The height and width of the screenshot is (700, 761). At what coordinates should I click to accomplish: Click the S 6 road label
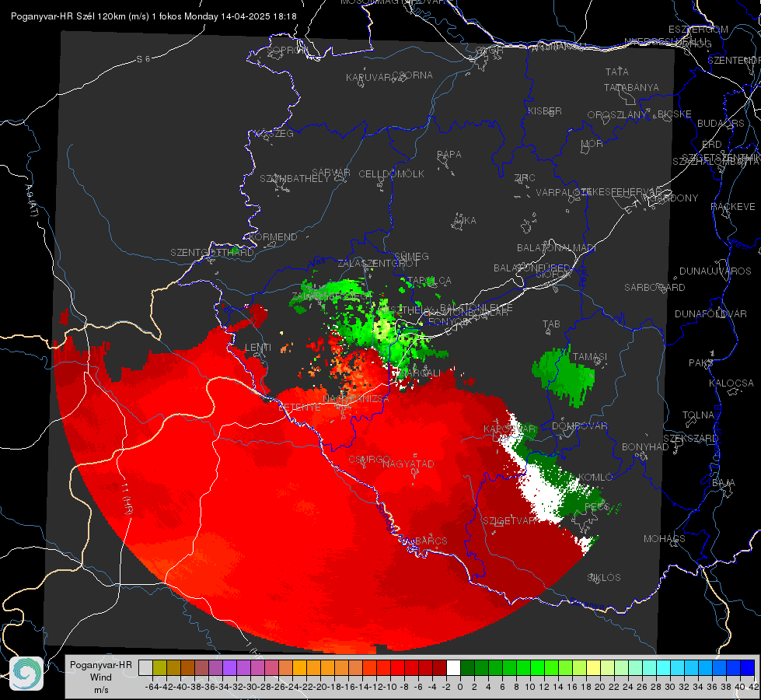143,59
